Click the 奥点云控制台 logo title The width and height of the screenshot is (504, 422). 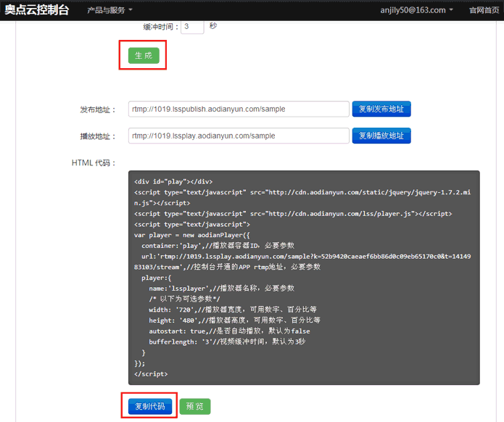[x=37, y=10]
